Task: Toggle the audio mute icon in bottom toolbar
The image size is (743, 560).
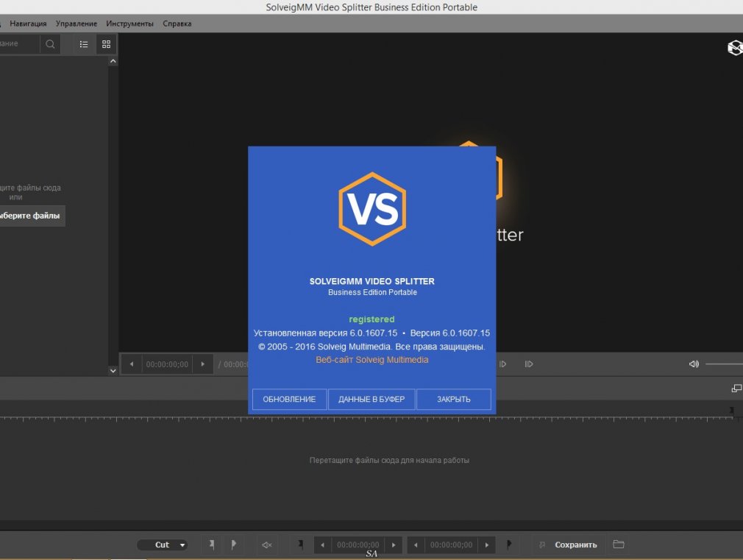Action: pos(267,545)
